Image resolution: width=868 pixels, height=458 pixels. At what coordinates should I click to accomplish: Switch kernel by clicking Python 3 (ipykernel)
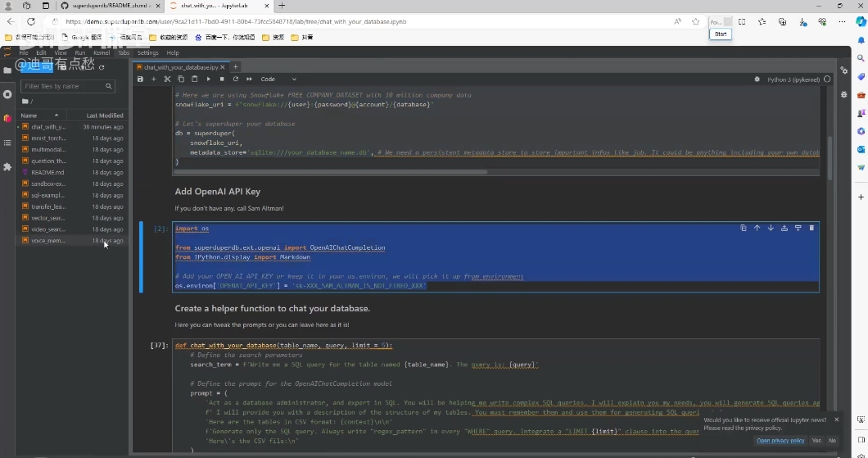pos(793,79)
